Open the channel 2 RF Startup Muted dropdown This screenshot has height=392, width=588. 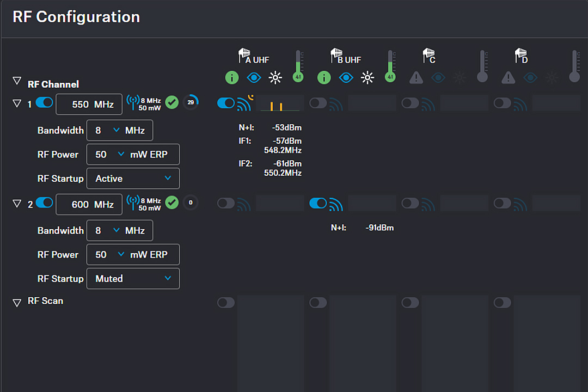(x=133, y=279)
